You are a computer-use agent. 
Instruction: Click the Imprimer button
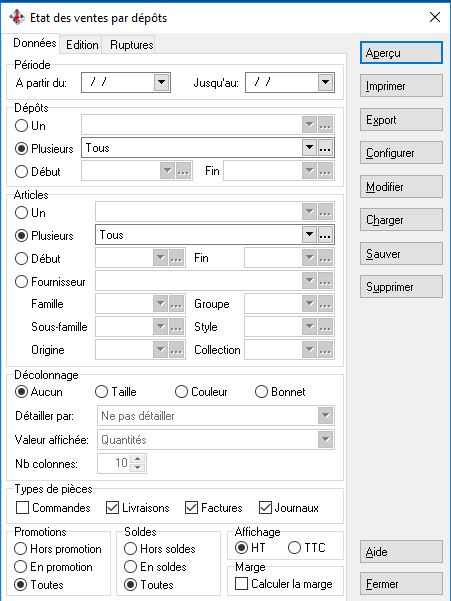point(401,86)
